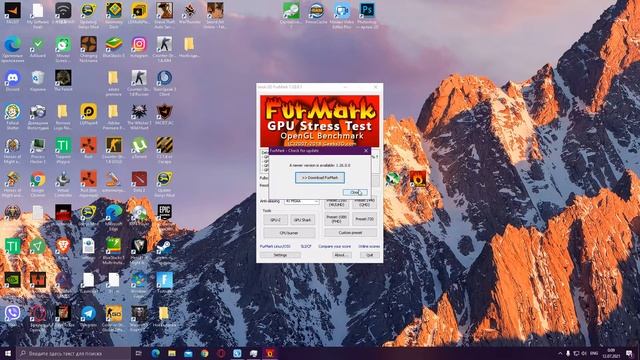Click the taskbar clock and date
The image size is (640, 360).
coord(611,353)
